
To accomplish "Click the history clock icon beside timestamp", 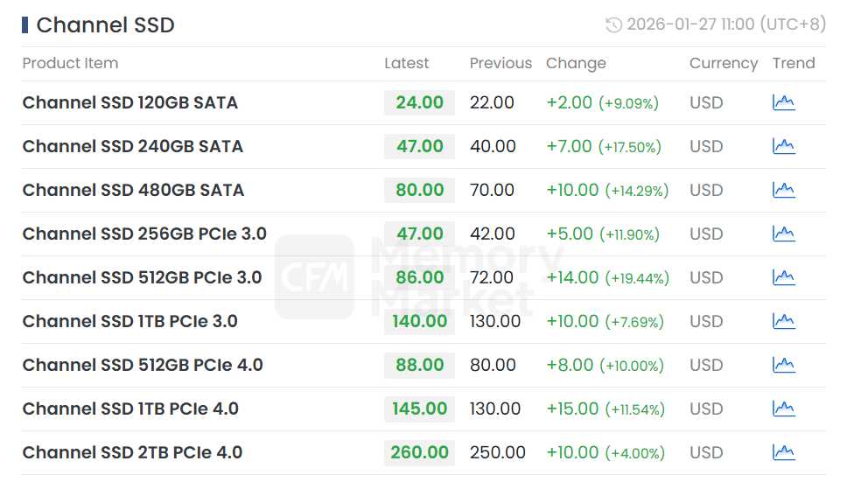I will (x=613, y=24).
